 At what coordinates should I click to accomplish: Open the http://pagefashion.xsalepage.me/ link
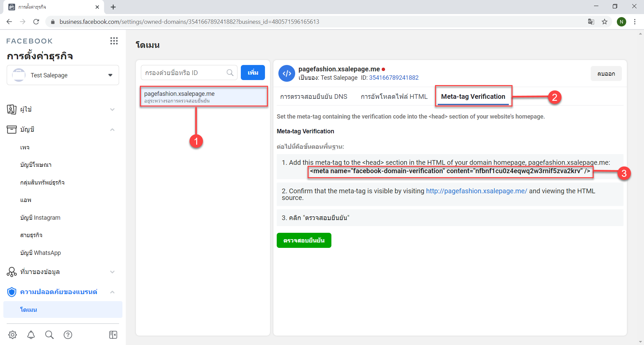pos(476,191)
